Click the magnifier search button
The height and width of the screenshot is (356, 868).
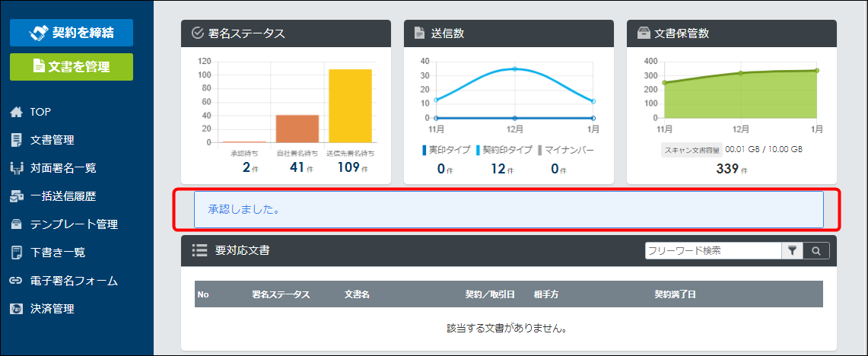[816, 251]
